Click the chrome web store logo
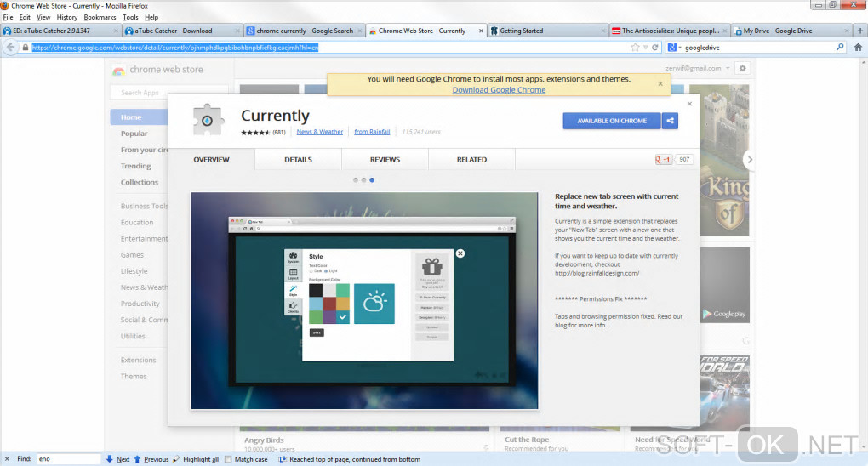868x466 pixels. [118, 71]
